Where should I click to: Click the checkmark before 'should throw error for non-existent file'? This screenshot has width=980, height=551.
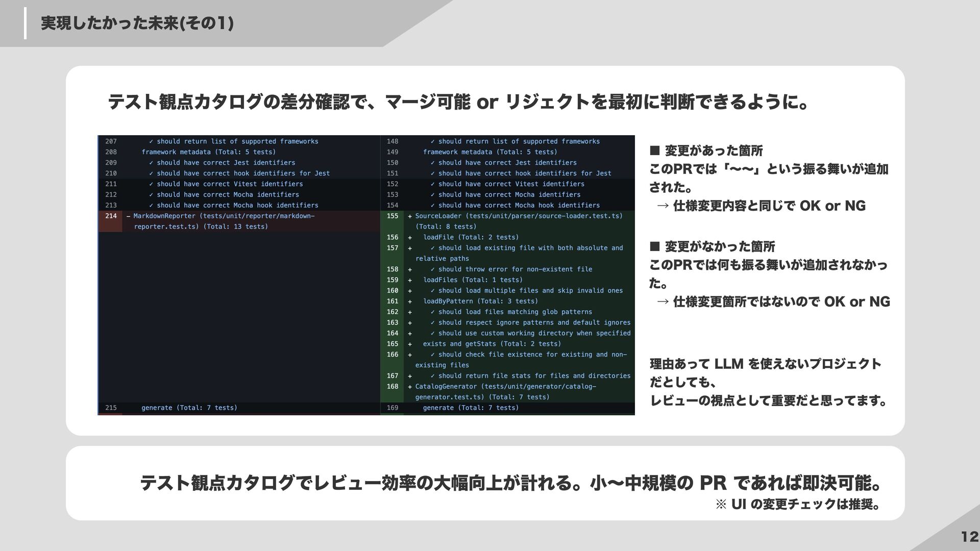(432, 269)
